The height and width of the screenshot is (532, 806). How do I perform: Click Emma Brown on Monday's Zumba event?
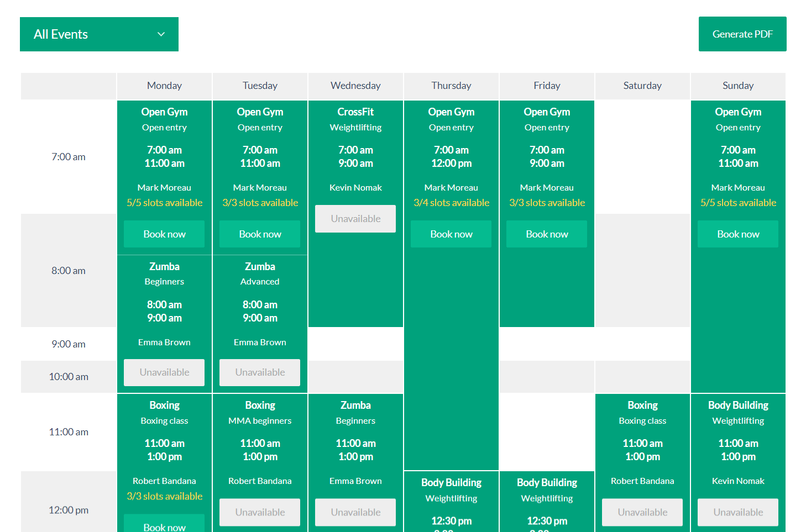pos(164,342)
